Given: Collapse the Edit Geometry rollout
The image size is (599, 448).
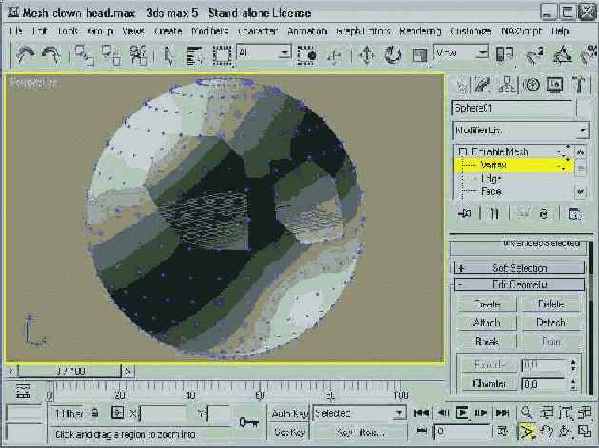Looking at the screenshot, I should coord(520,285).
